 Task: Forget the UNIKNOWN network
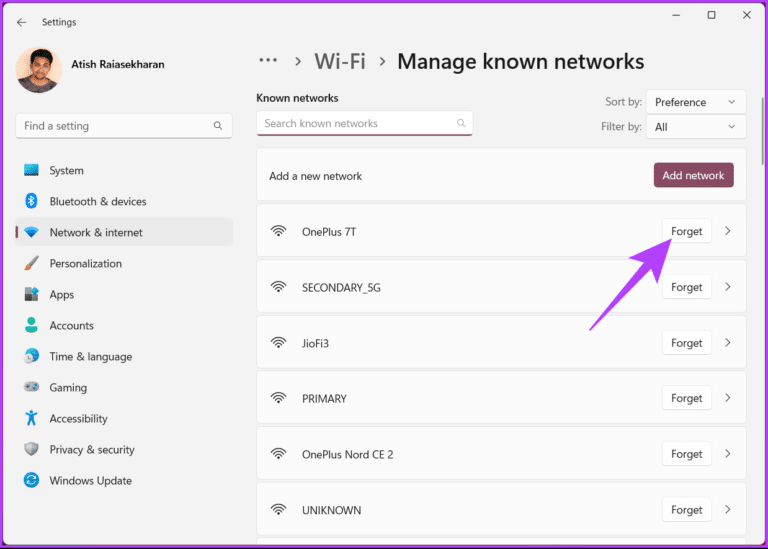(x=687, y=510)
